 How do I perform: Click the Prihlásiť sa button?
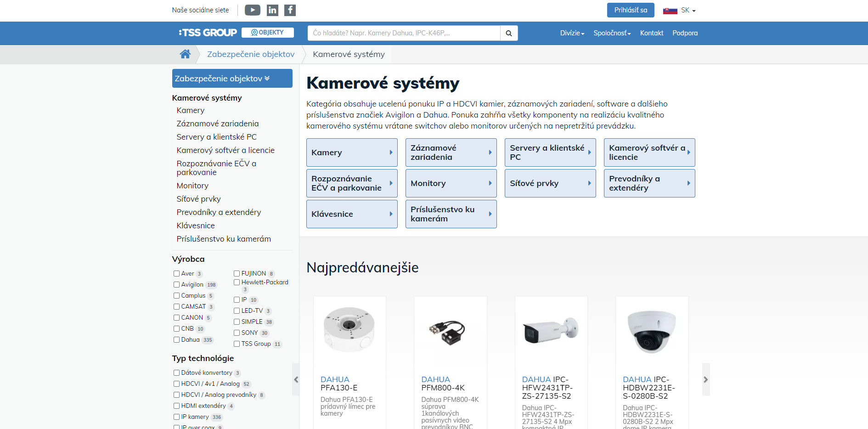[x=630, y=10]
